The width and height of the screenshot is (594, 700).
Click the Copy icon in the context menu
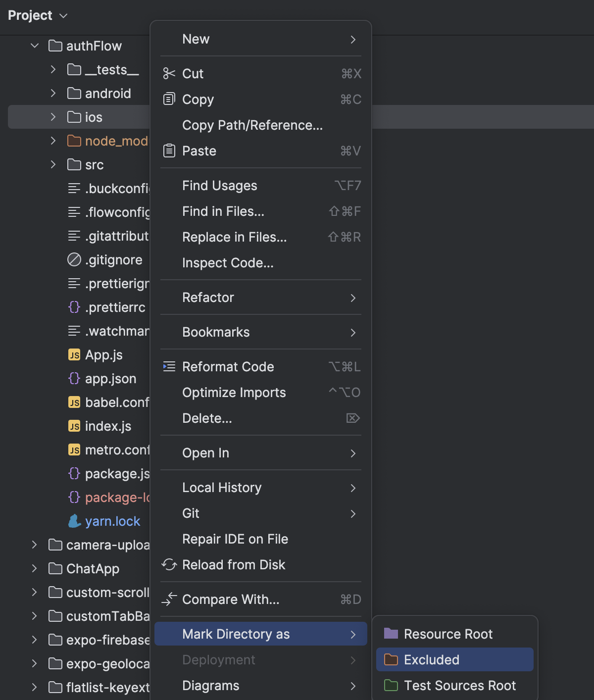pos(168,99)
